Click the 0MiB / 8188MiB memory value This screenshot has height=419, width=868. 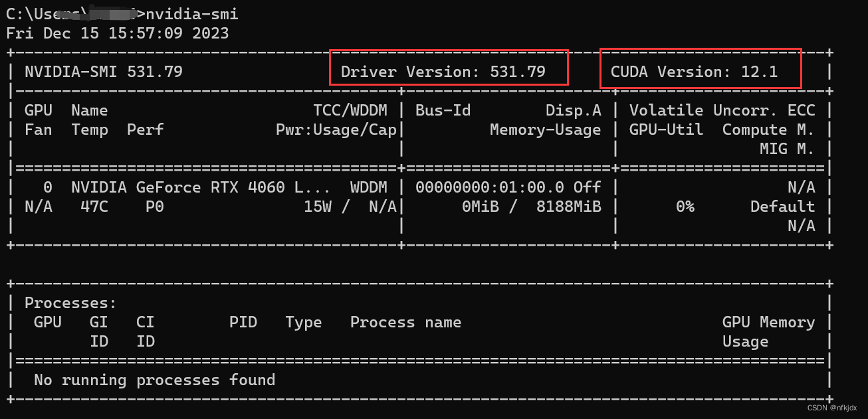pyautogui.click(x=532, y=207)
